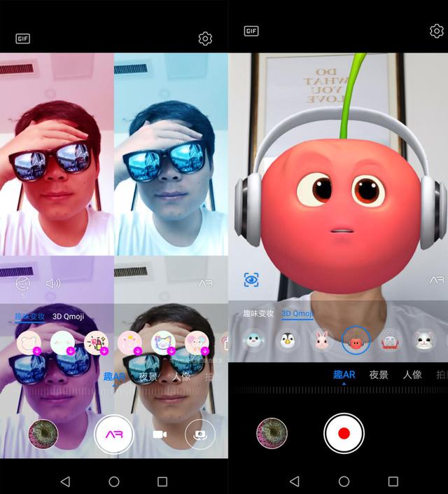Switch to 趣AR mode on right screen
The width and height of the screenshot is (448, 494).
pos(344,375)
